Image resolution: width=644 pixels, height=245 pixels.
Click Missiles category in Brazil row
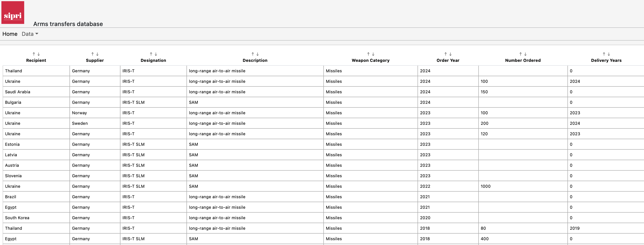370,197
